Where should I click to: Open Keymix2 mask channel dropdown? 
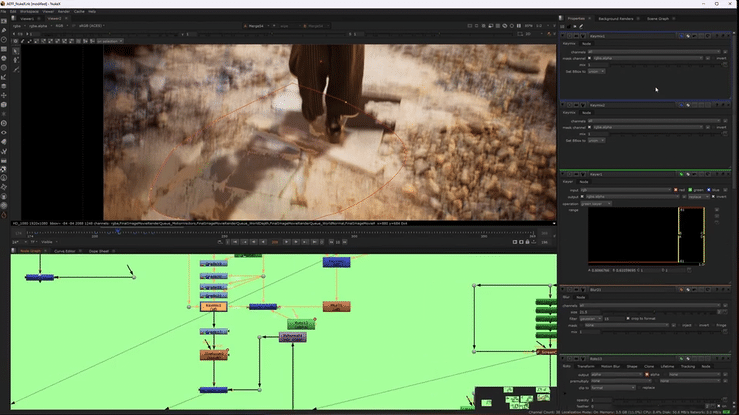pyautogui.click(x=647, y=127)
